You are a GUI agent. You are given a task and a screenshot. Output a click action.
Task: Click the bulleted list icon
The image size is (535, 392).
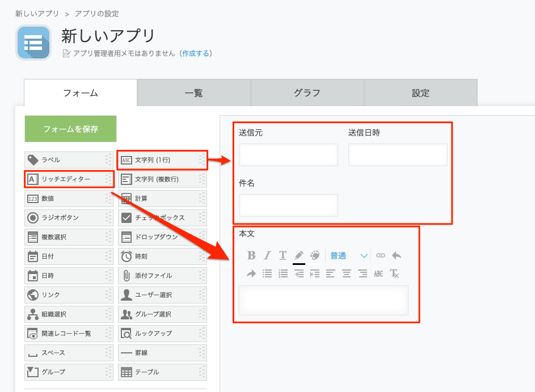click(267, 273)
